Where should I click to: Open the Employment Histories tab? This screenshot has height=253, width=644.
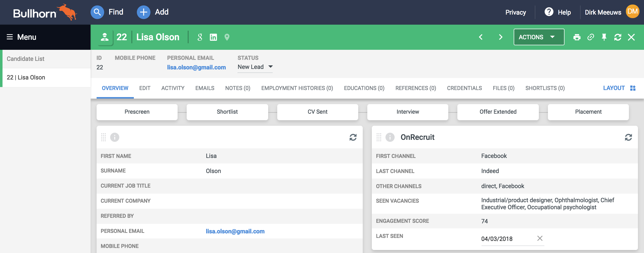point(297,88)
